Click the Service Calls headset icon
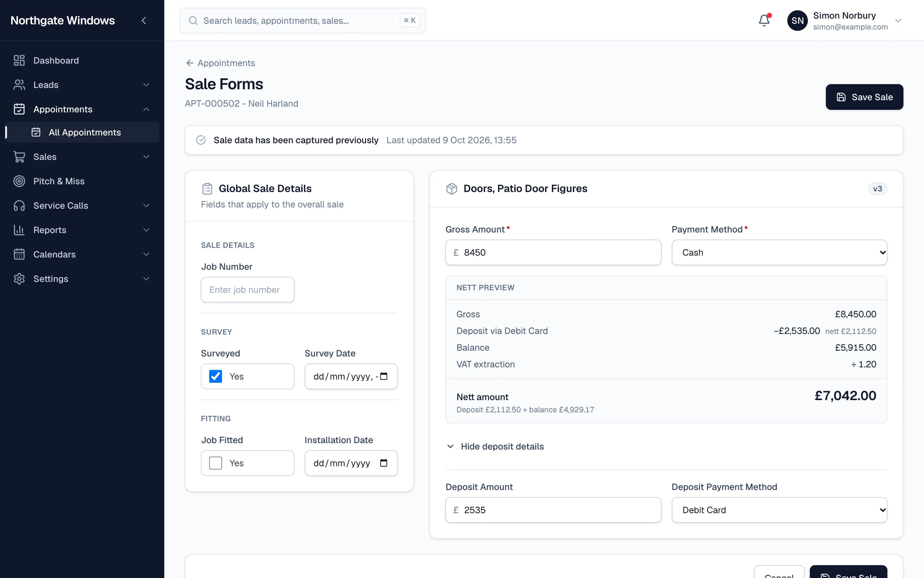The image size is (924, 578). coord(19,206)
